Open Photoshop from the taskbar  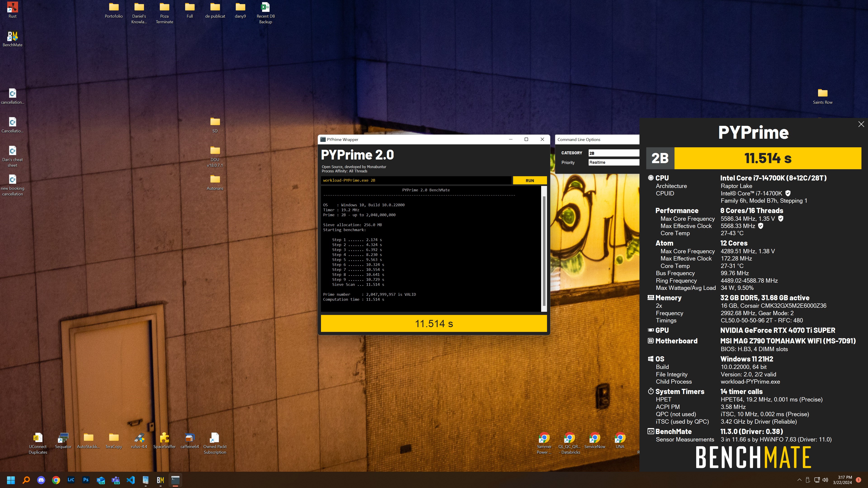click(x=86, y=480)
